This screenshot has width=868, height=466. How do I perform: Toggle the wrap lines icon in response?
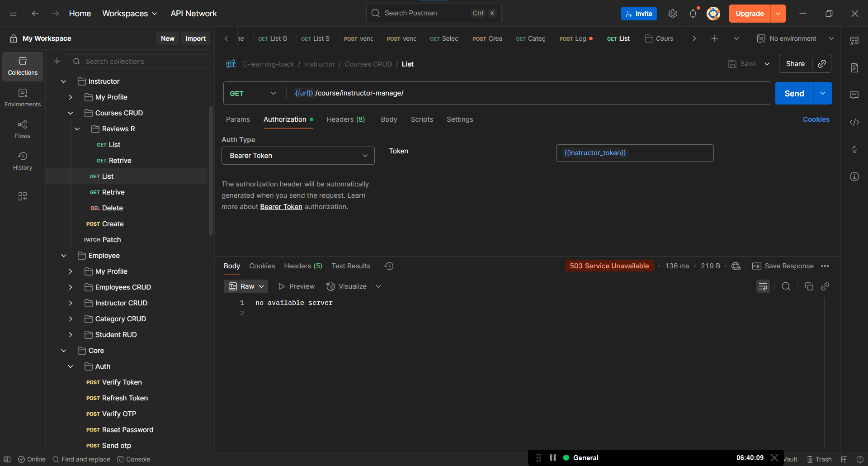point(763,286)
